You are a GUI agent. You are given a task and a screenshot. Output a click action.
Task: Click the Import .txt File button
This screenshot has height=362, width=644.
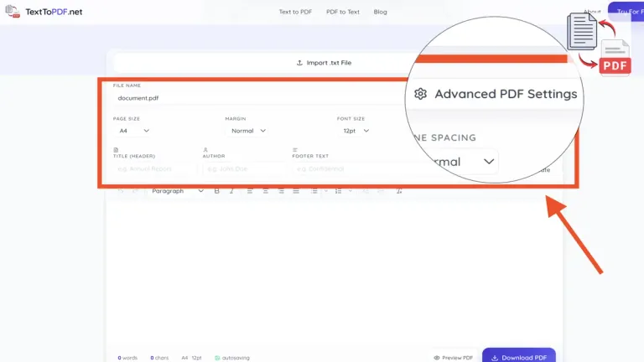pyautogui.click(x=323, y=63)
